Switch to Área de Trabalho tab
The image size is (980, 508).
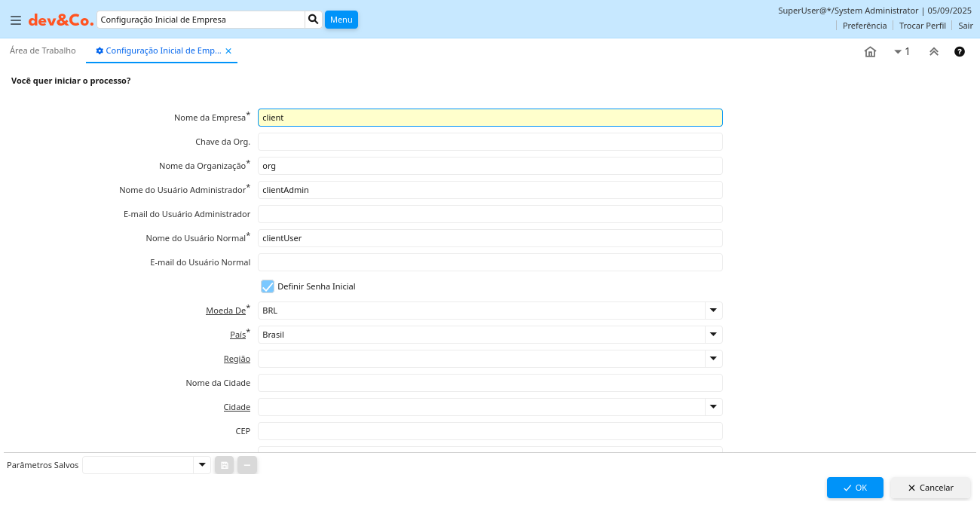pos(43,51)
